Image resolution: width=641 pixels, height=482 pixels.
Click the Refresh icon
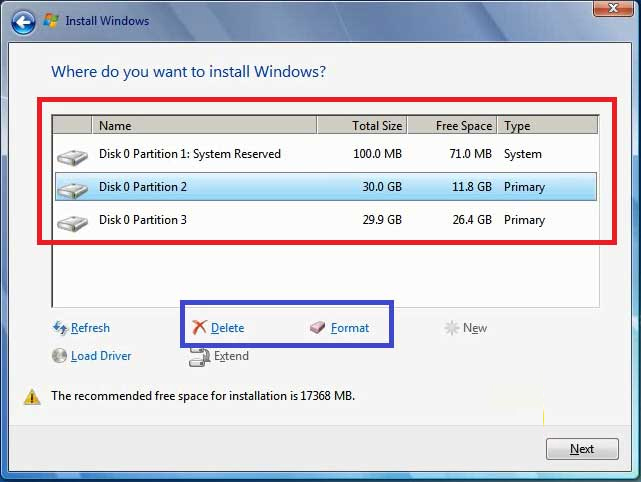click(60, 328)
